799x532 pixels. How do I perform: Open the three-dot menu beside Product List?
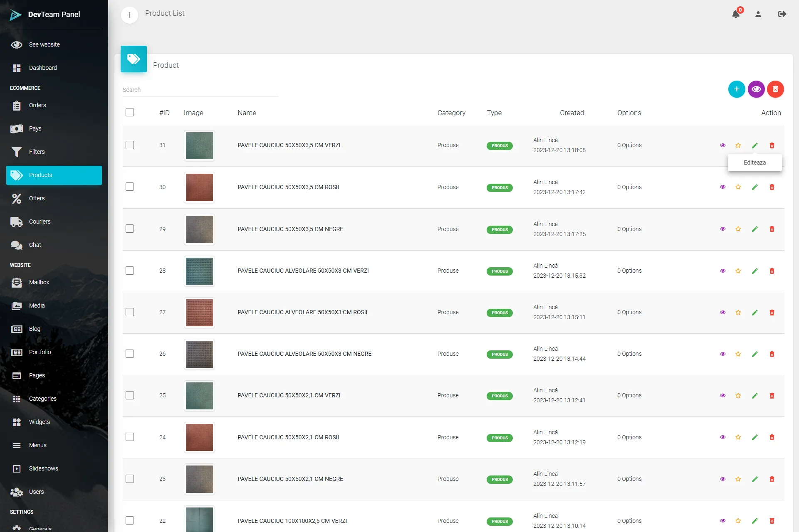[129, 15]
